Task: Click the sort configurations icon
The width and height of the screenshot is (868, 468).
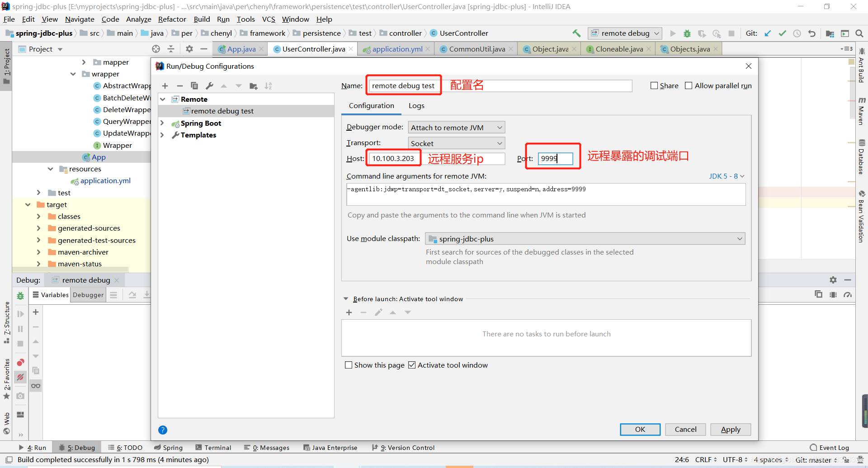Action: pos(268,86)
